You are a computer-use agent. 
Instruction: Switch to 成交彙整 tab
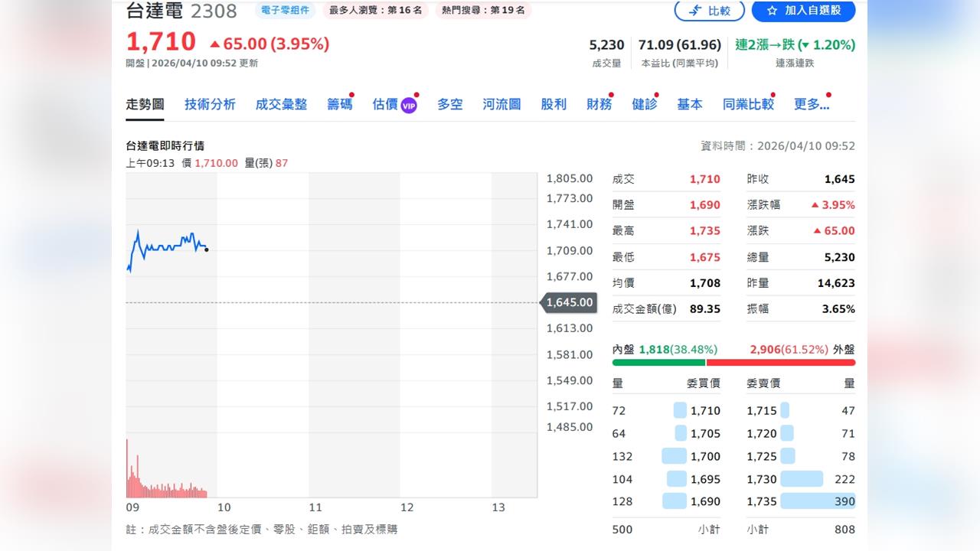[x=281, y=104]
